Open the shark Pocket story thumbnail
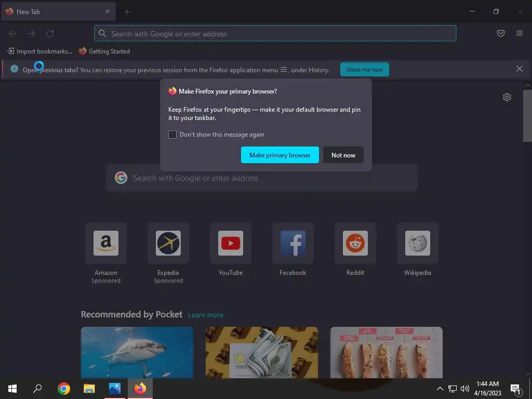The width and height of the screenshot is (532, 399). click(137, 352)
